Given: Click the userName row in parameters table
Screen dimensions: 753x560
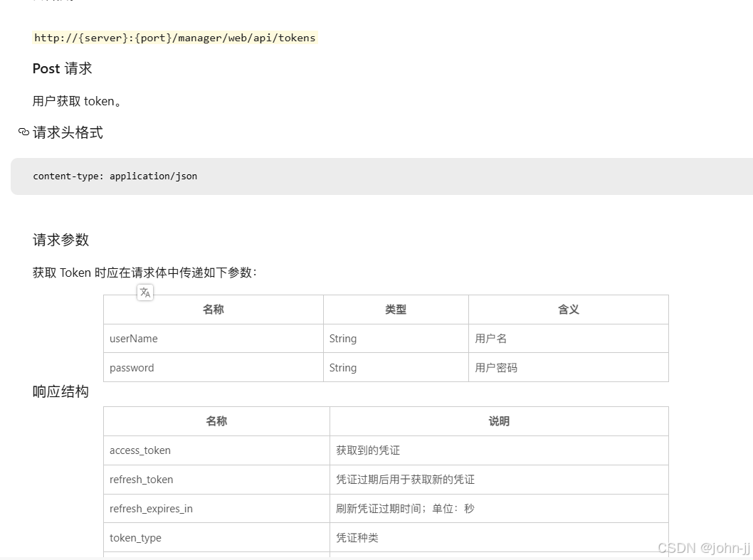Looking at the screenshot, I should [x=133, y=339].
